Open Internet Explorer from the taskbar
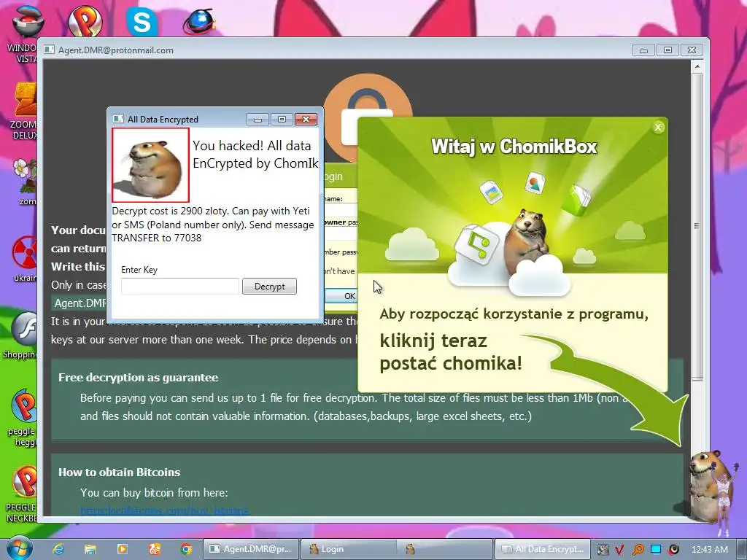The height and width of the screenshot is (560, 747). pos(58,549)
